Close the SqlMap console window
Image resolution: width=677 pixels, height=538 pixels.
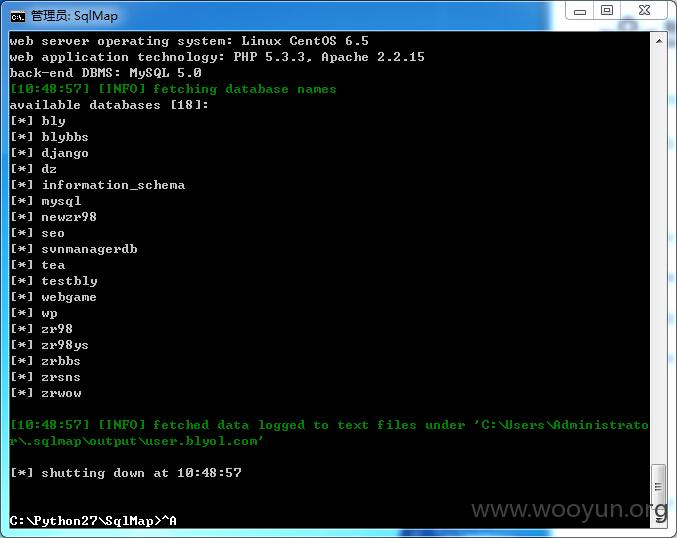(x=644, y=11)
